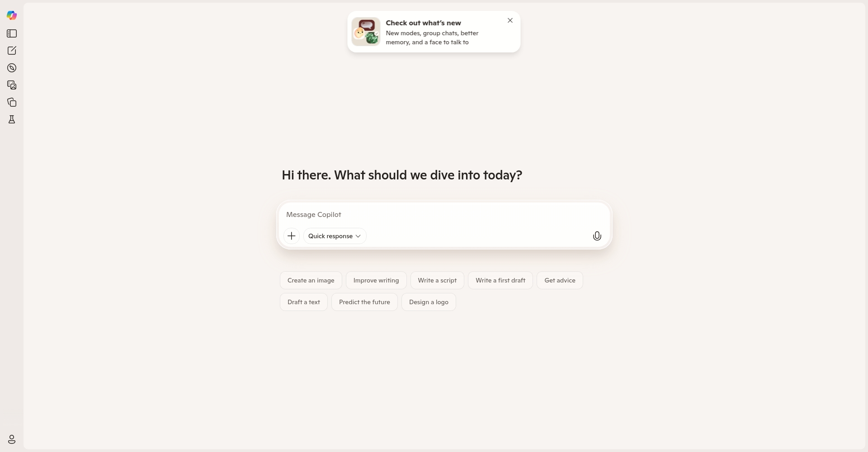The height and width of the screenshot is (452, 868).
Task: Open the image gallery sidebar icon
Action: (x=12, y=85)
